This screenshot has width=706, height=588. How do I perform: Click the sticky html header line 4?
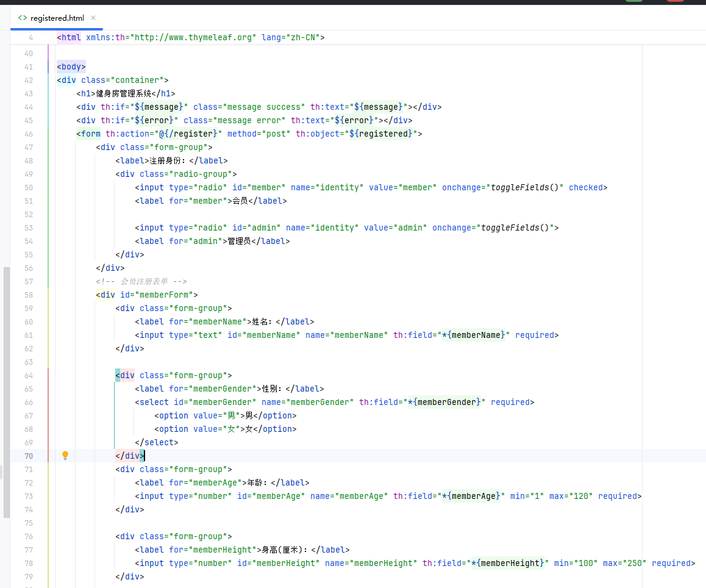coord(190,37)
